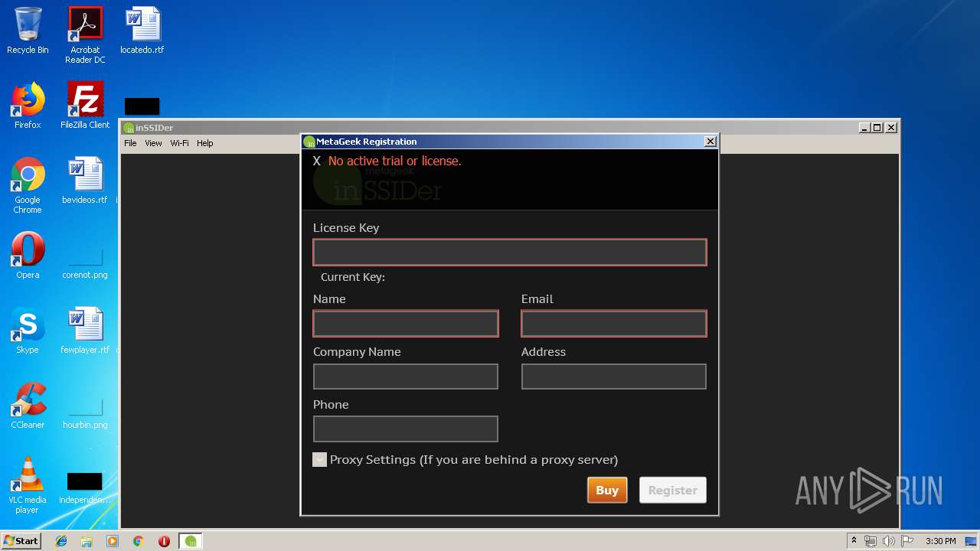Launch Acrobat Reader DC shortcut

pos(85,35)
